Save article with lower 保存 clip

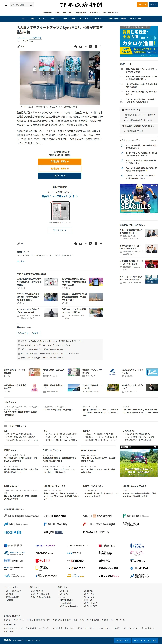pyautogui.click(x=21, y=244)
